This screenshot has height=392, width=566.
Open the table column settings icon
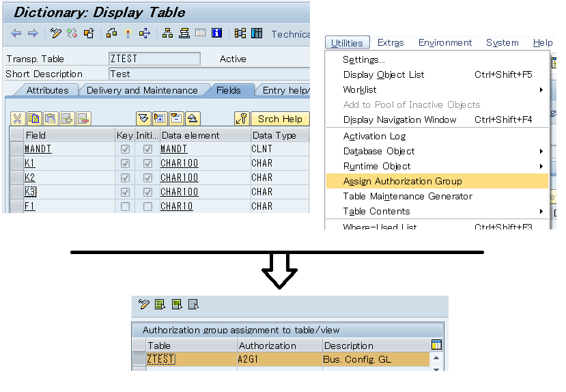(x=436, y=345)
